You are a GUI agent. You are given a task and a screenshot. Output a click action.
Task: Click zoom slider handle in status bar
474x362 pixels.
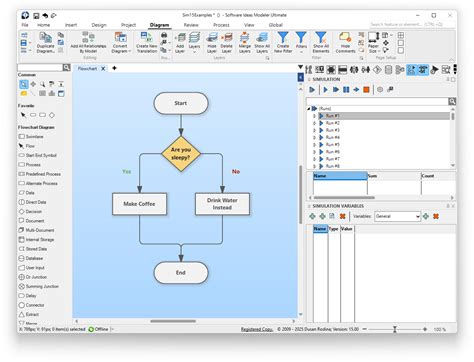pos(395,329)
